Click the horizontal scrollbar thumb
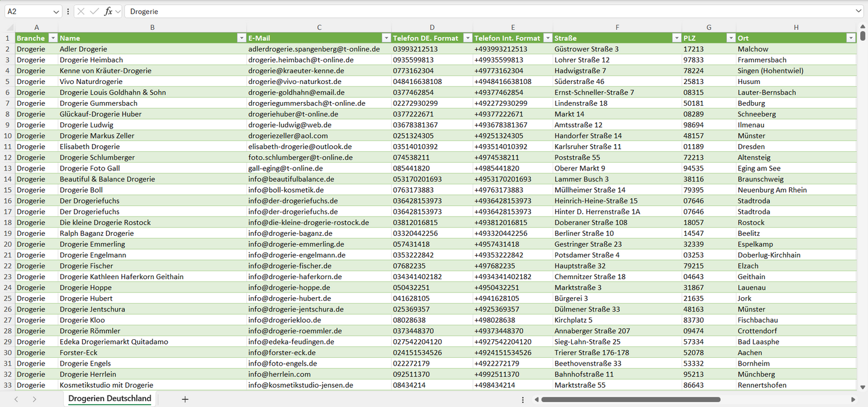The image size is (868, 407). click(631, 399)
